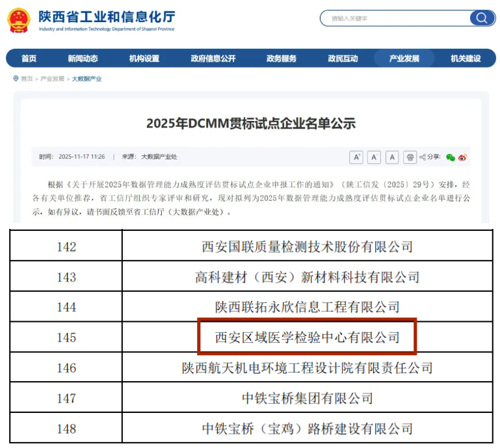
Task: Click the source text 大数据产业处
Action: pyautogui.click(x=159, y=157)
